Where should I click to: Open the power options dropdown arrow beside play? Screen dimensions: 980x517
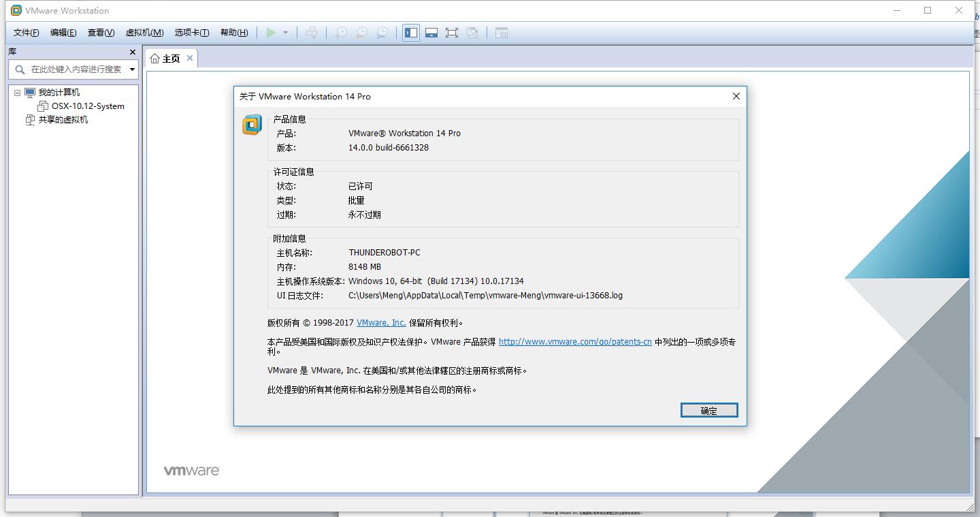[x=285, y=33]
